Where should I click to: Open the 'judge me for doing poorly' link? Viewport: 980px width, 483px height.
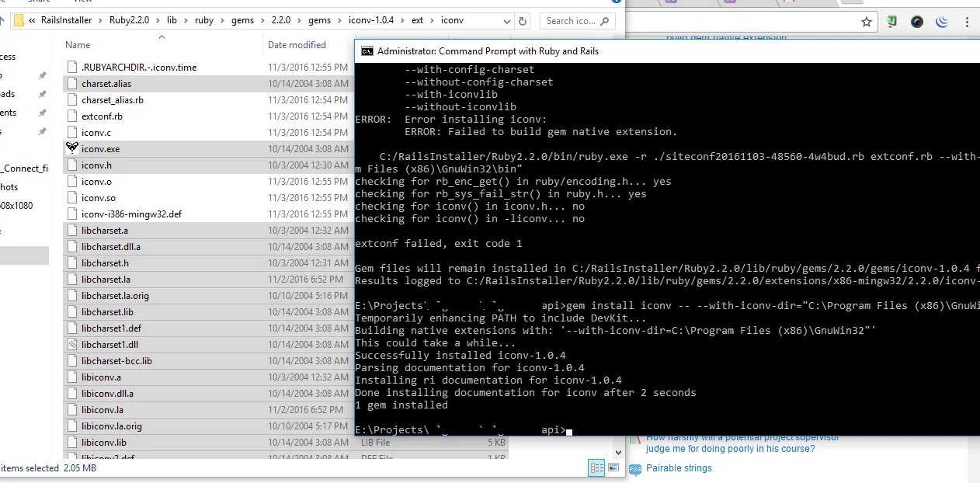point(731,448)
